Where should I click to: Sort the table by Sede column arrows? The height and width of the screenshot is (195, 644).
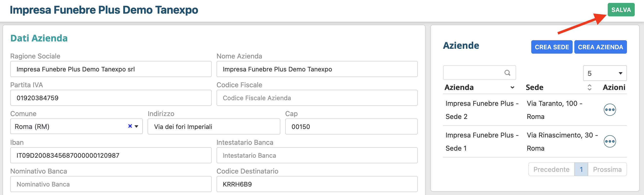(589, 87)
